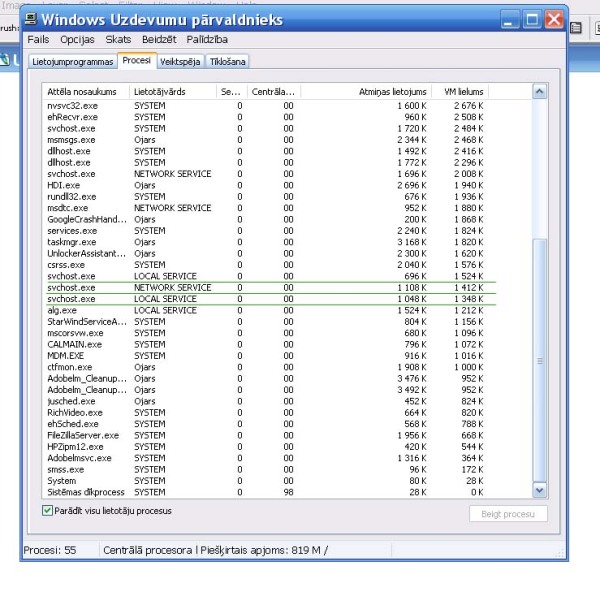Select the mscorsvw.exe process
The image size is (600, 596).
[265, 333]
